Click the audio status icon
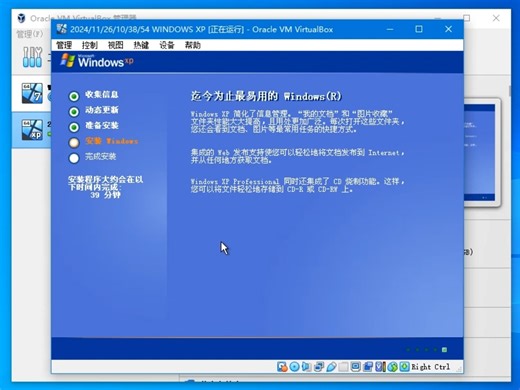 pos(306,367)
